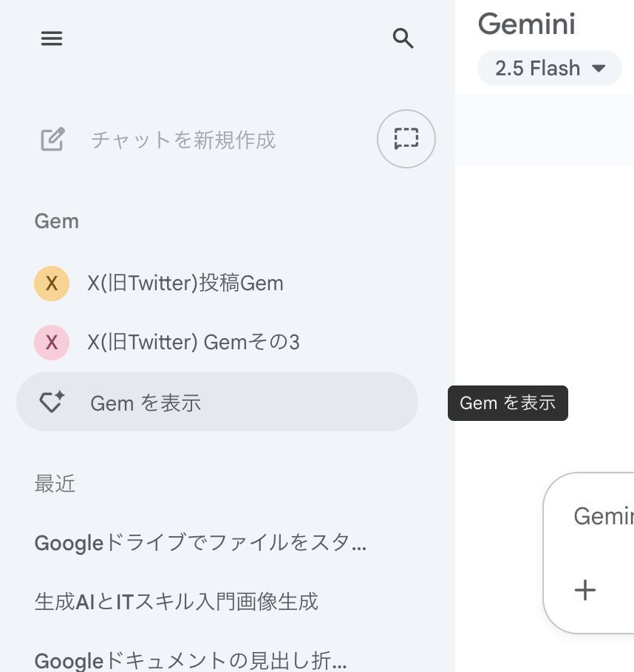
Task: Click the plus attach icon
Action: (585, 589)
